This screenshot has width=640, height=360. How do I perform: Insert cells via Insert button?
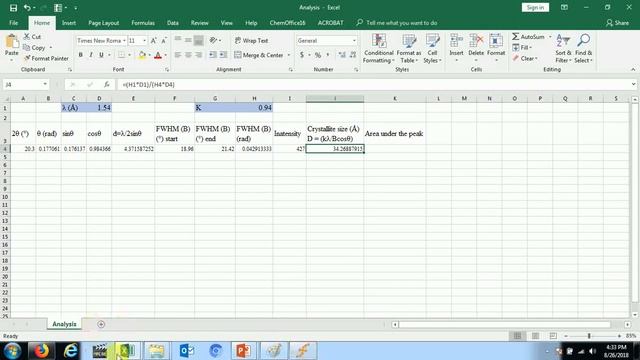pos(456,48)
